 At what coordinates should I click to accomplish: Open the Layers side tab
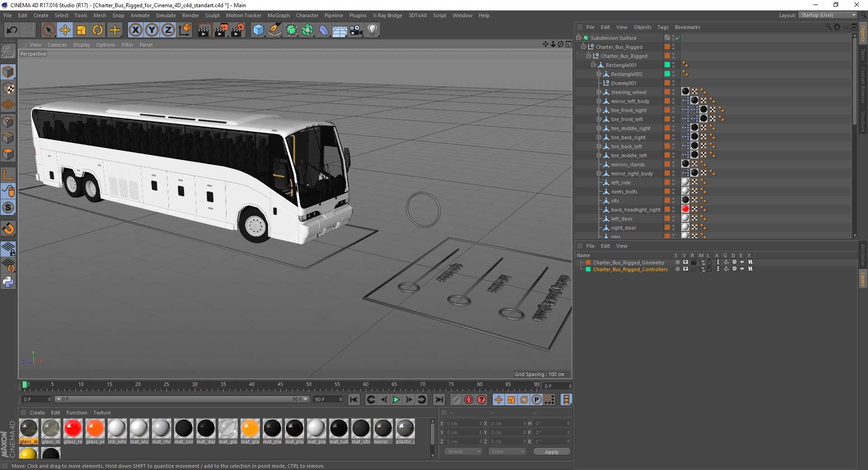(x=863, y=279)
